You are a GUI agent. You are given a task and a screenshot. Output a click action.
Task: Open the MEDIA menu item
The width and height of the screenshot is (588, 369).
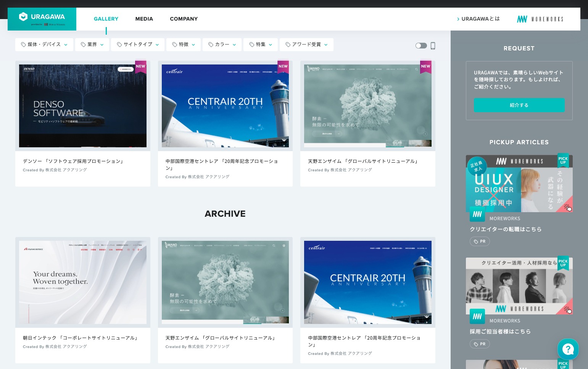(x=144, y=19)
